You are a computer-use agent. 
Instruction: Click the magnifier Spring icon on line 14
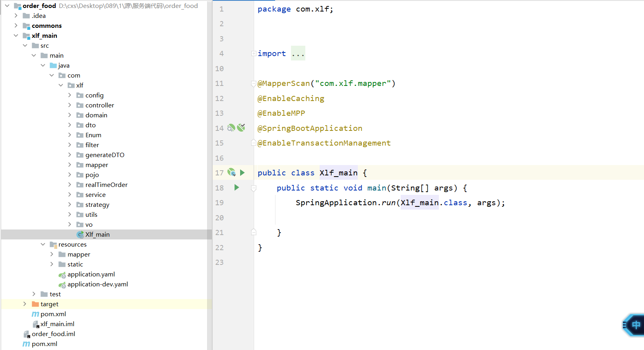pos(231,128)
